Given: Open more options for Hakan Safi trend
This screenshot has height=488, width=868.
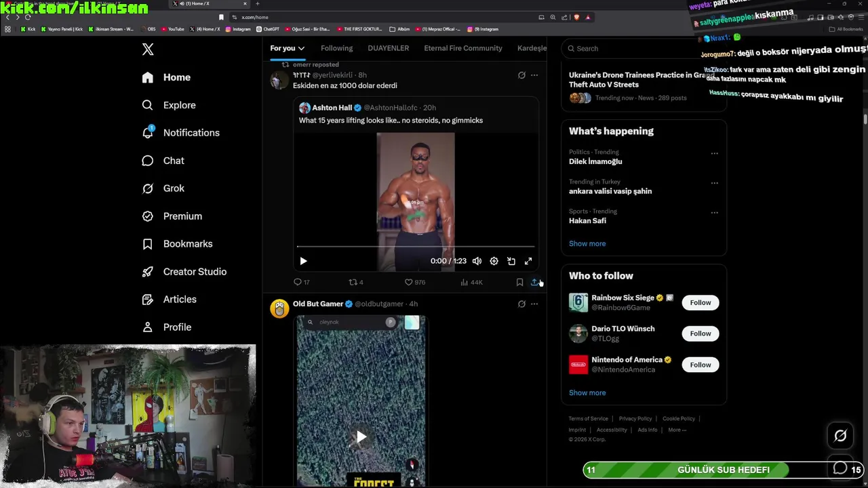Looking at the screenshot, I should tap(714, 213).
